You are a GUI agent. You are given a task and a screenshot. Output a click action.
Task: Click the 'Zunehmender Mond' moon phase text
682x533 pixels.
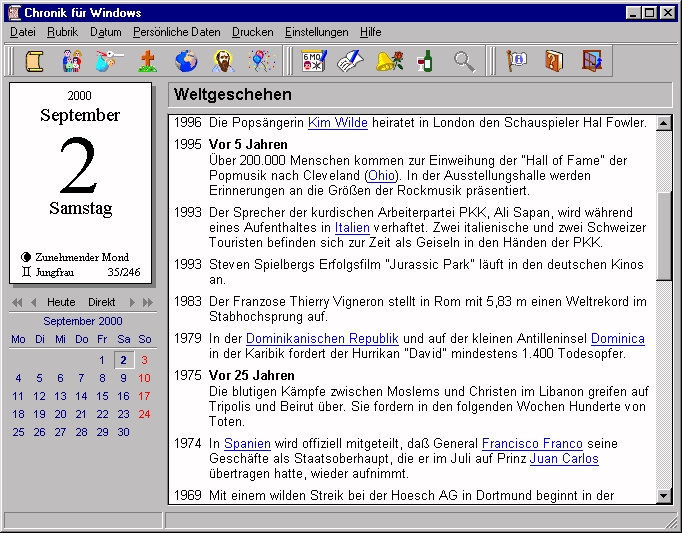click(82, 257)
